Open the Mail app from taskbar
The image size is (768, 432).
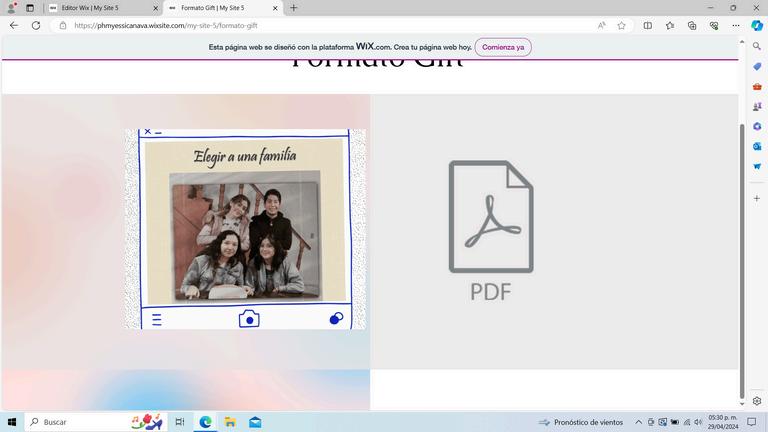255,422
